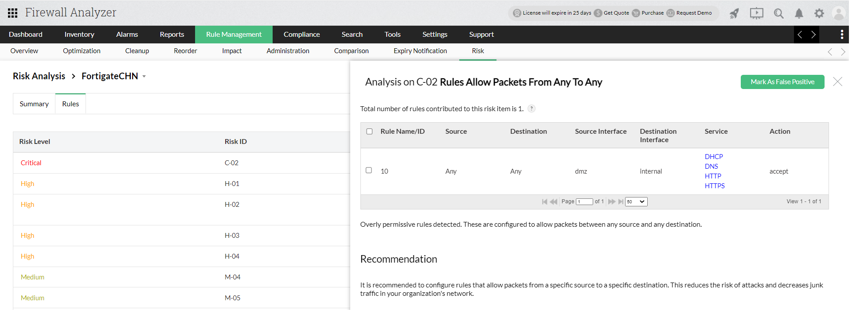This screenshot has width=868, height=310.
Task: Open vertical three-dots more menu
Action: click(x=842, y=35)
